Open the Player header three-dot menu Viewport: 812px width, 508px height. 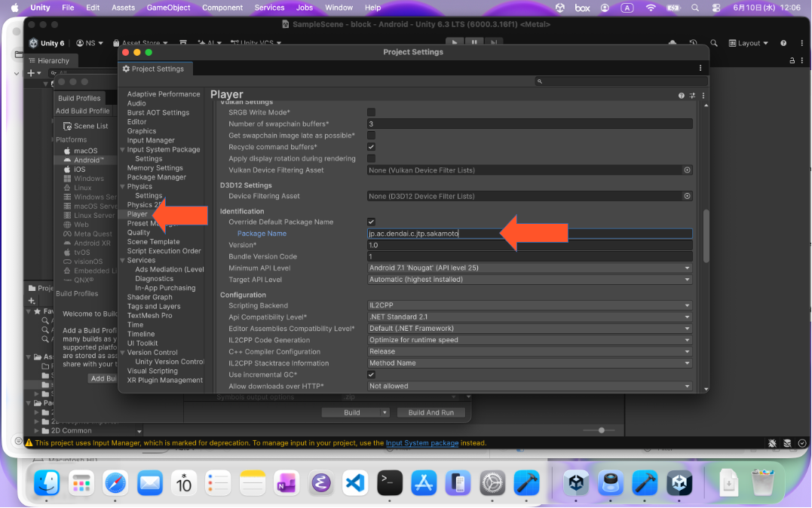click(703, 95)
